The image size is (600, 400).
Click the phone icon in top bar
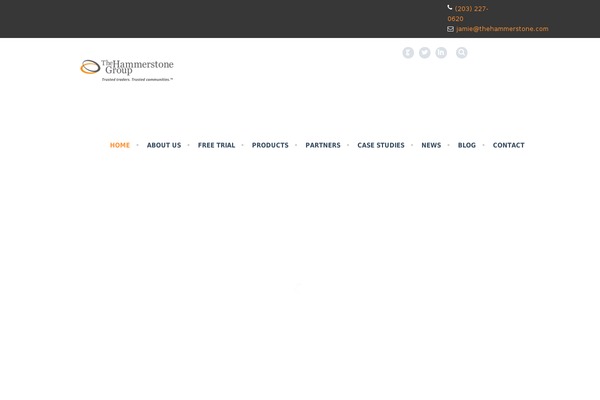(x=450, y=8)
